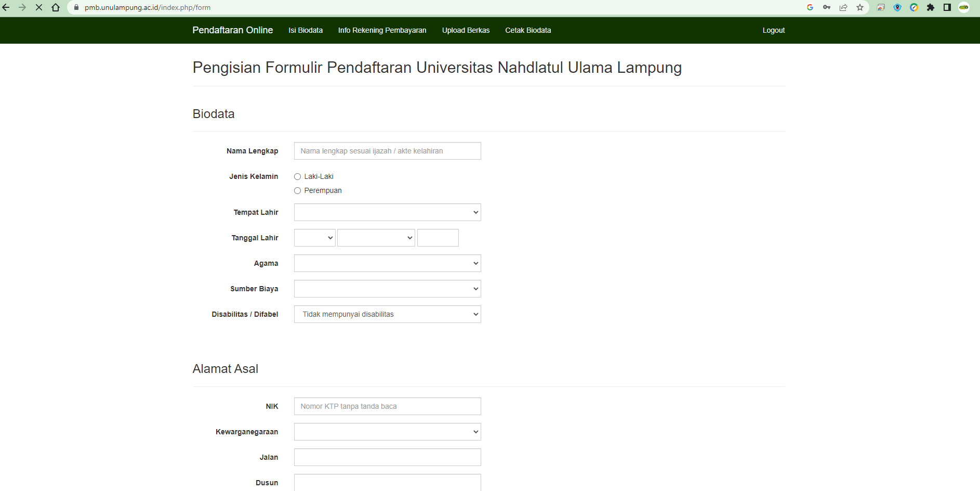Toggle the browser side panel icon

click(x=947, y=7)
